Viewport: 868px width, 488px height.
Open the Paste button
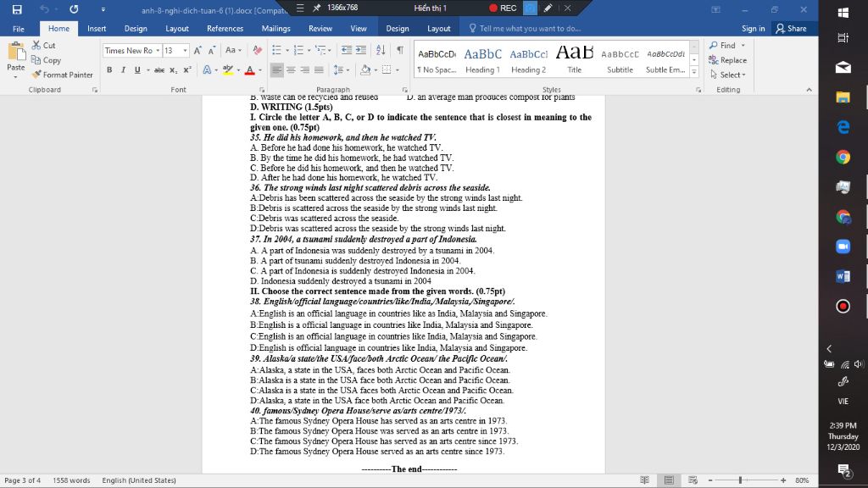[x=15, y=59]
